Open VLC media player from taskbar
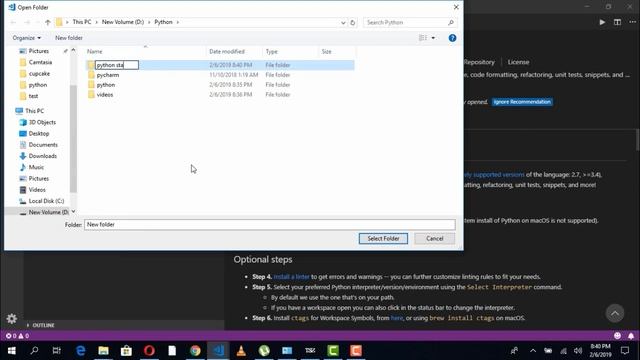Screen dimensions: 640x360 [241, 351]
